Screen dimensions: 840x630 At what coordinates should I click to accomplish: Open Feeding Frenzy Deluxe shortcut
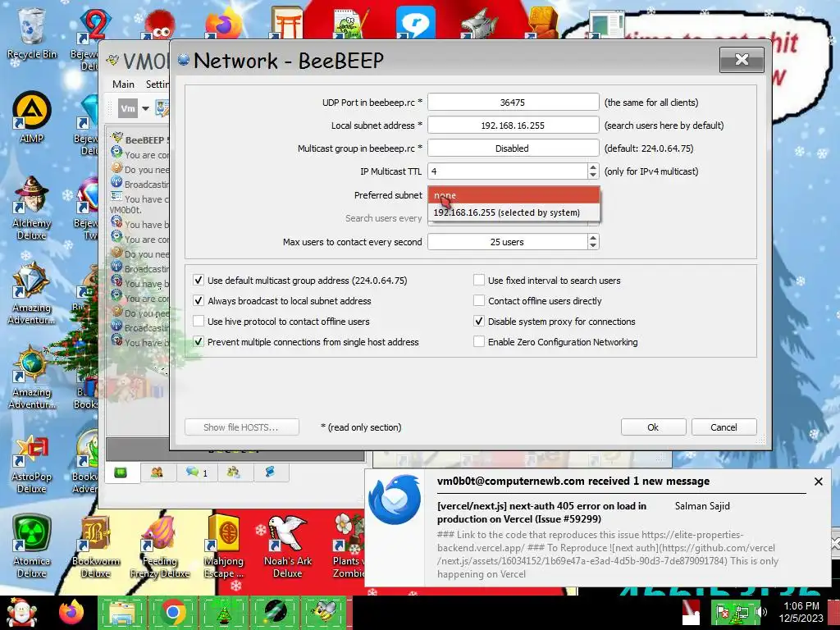pos(160,546)
